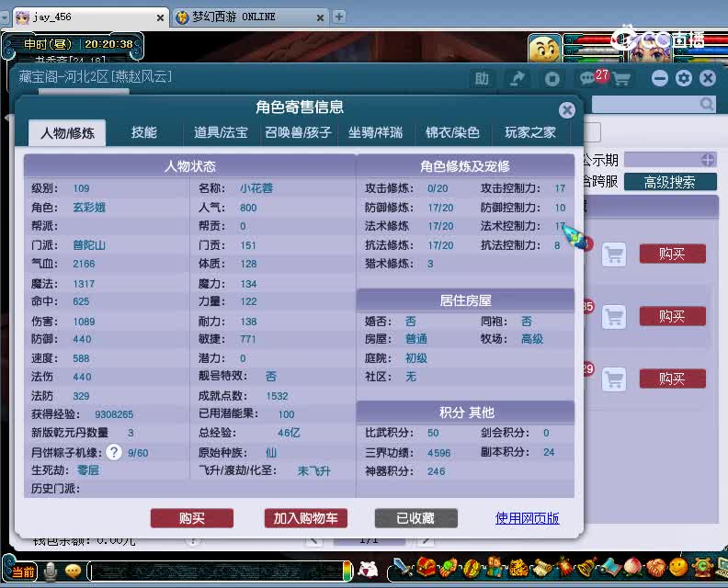
Task: Add the second listing to cart via its cart icon
Action: [x=614, y=317]
